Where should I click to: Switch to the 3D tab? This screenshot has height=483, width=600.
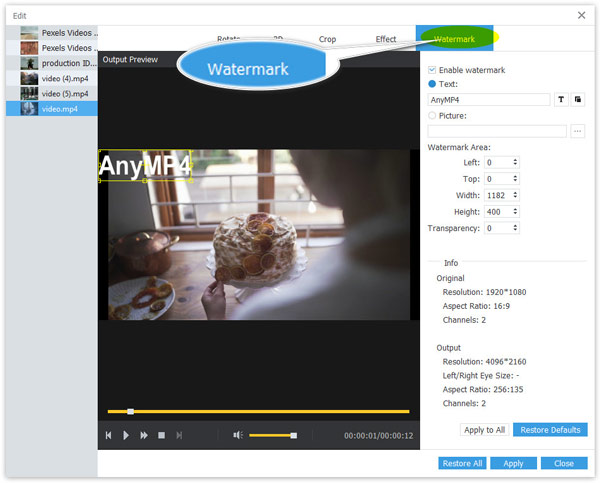[278, 39]
